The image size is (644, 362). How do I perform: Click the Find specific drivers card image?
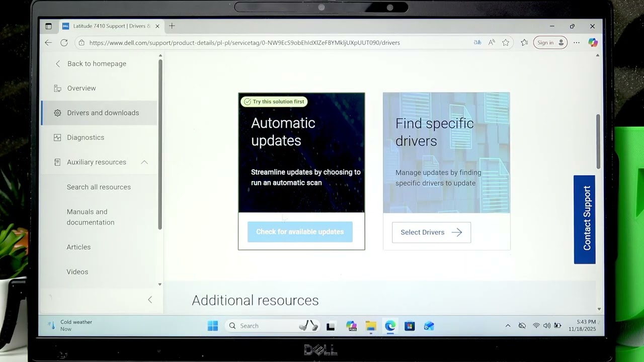click(446, 152)
